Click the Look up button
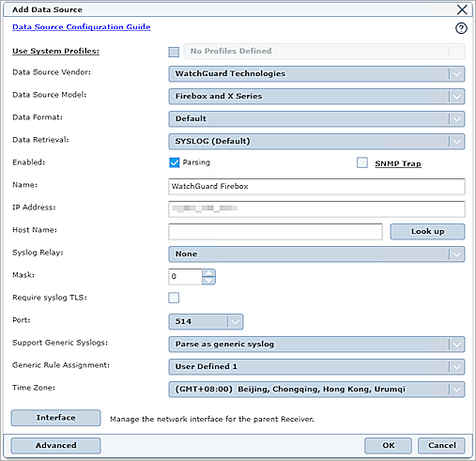476x461 pixels. click(427, 232)
